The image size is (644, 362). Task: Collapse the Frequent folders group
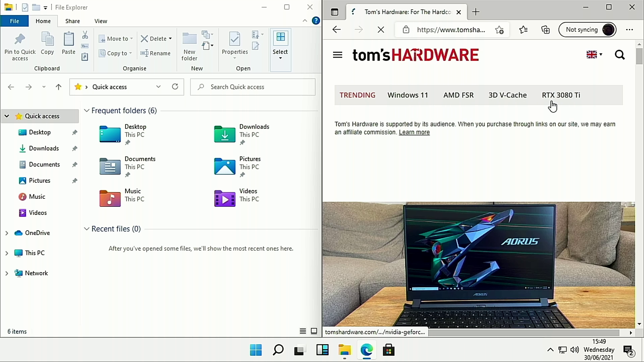tap(87, 111)
